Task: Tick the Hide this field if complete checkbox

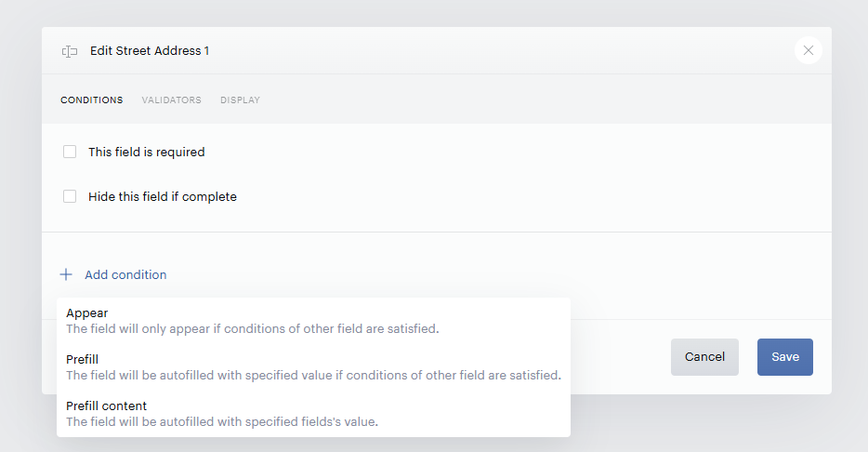Action: (x=70, y=196)
